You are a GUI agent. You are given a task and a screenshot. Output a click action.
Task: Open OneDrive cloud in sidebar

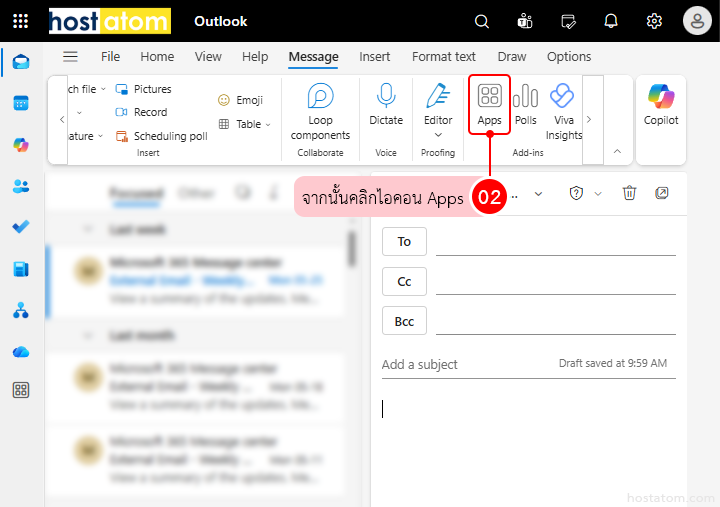pos(21,352)
